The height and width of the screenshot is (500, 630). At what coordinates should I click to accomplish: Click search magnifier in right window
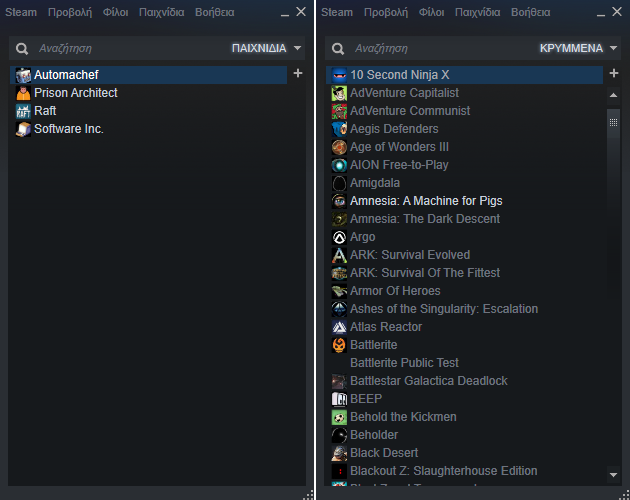pos(338,49)
